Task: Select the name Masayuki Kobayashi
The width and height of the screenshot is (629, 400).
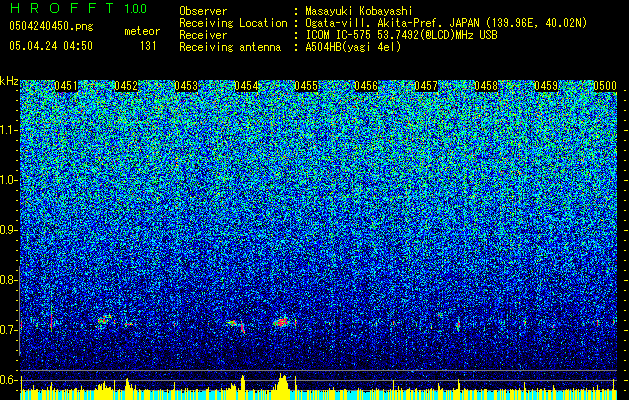Action: tap(358, 11)
